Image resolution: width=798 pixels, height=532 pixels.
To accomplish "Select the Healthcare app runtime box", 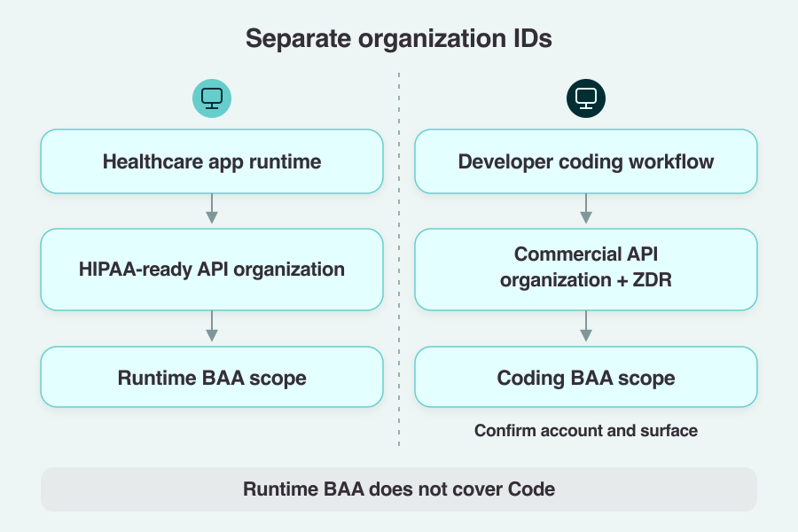I will (x=212, y=161).
